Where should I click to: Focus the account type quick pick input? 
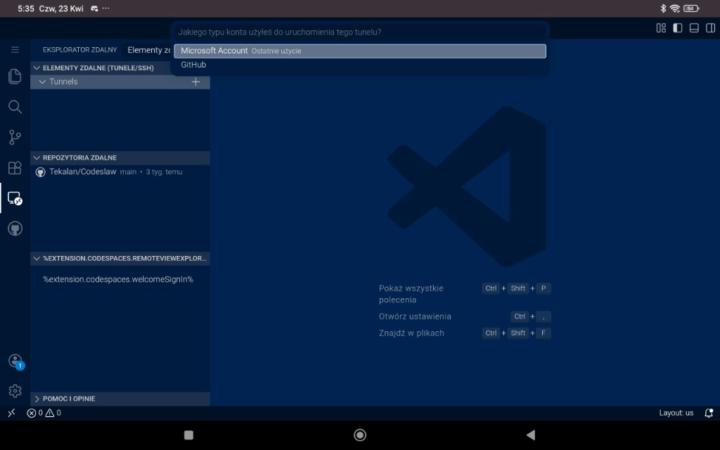click(360, 32)
